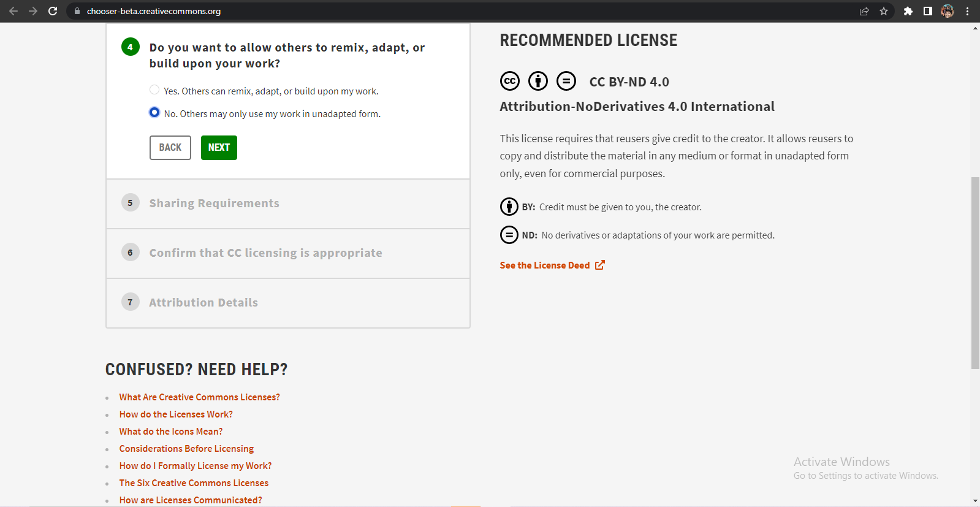980x507 pixels.
Task: Click the step 6 number badge
Action: point(130,253)
